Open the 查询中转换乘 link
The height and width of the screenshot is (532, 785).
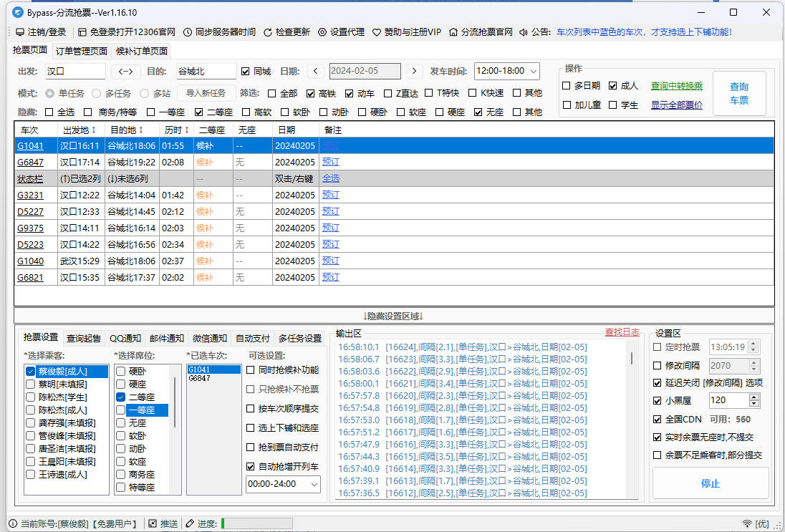pyautogui.click(x=677, y=86)
